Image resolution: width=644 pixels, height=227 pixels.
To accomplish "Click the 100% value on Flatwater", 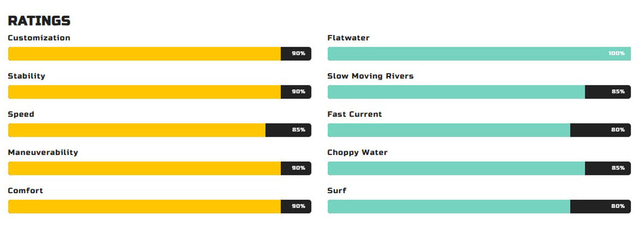I will (x=617, y=54).
